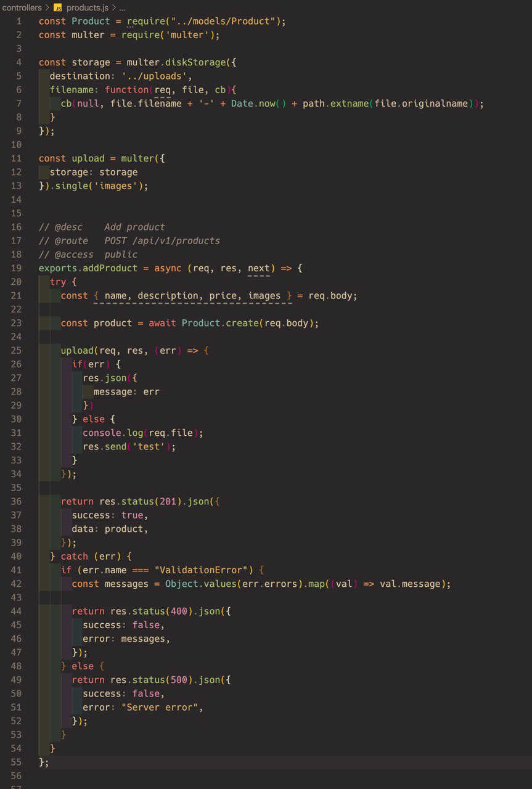Click the "@desc Add product" comment

tap(102, 227)
